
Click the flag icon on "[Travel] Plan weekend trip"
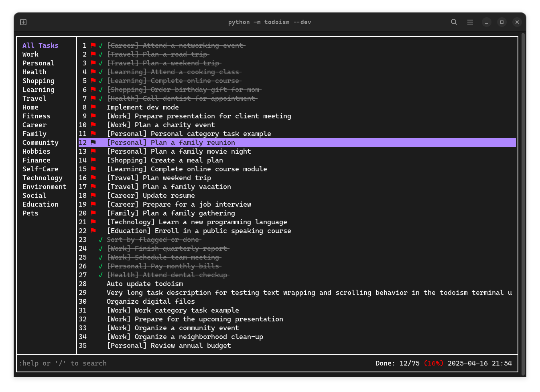(93, 178)
